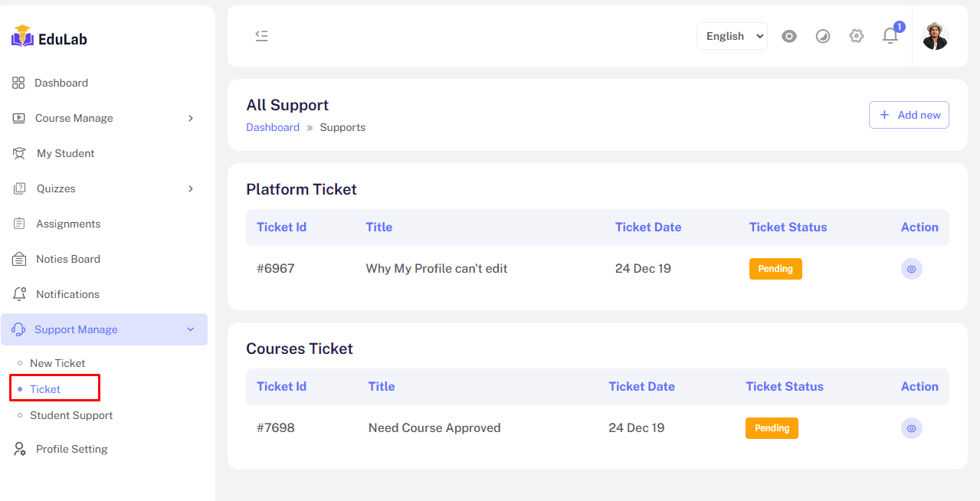Click the settings gear icon in header
The height and width of the screenshot is (501, 980).
pos(857,36)
